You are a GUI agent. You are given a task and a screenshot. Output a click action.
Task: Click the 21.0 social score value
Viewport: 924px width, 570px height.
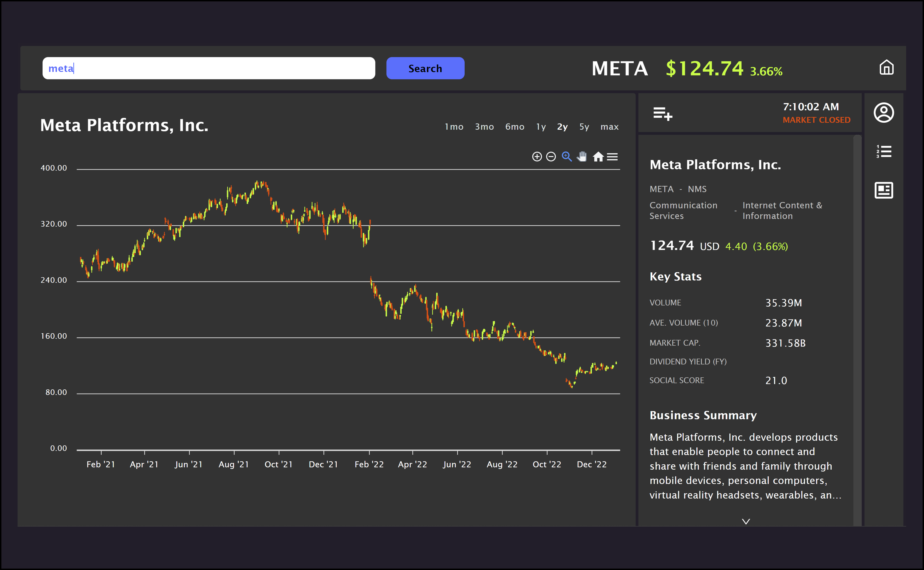coord(776,381)
